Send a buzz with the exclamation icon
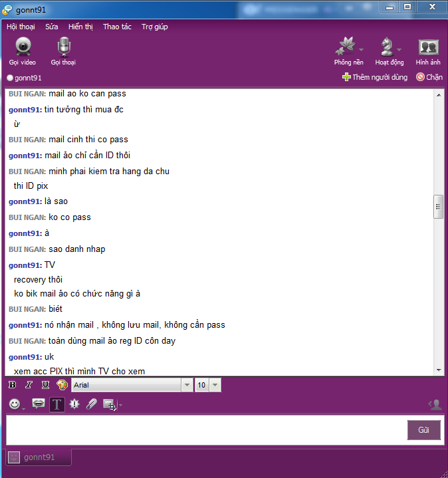The image size is (448, 478). click(74, 404)
